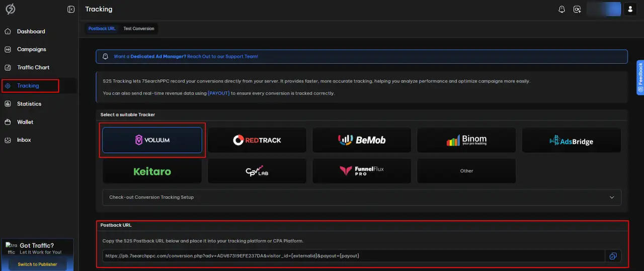Select the BeMob tracker
This screenshot has height=271, width=644.
pos(362,140)
